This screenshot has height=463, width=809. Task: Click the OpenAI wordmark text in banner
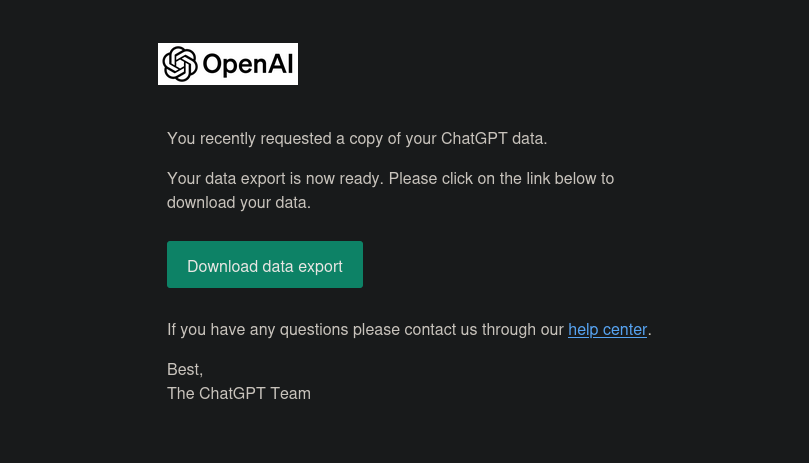248,65
